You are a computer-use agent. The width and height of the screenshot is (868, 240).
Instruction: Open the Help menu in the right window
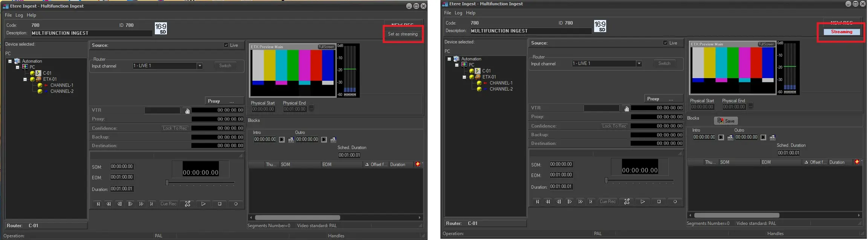point(471,13)
